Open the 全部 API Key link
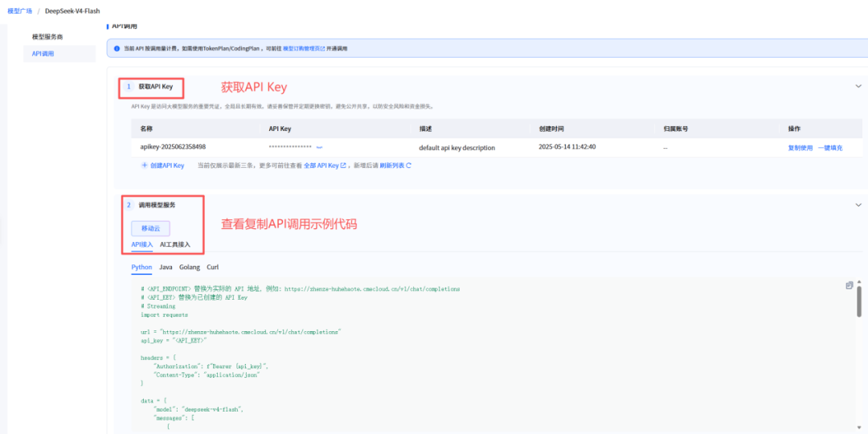868x434 pixels. (325, 166)
